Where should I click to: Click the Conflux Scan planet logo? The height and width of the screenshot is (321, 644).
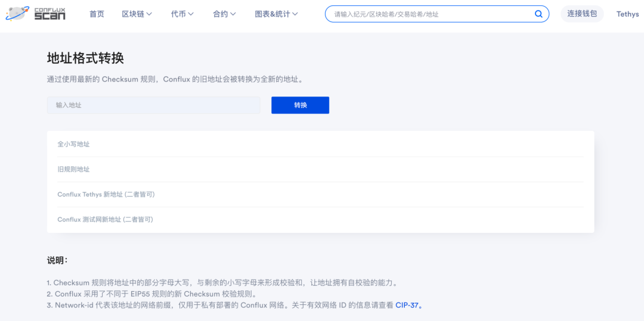[17, 14]
